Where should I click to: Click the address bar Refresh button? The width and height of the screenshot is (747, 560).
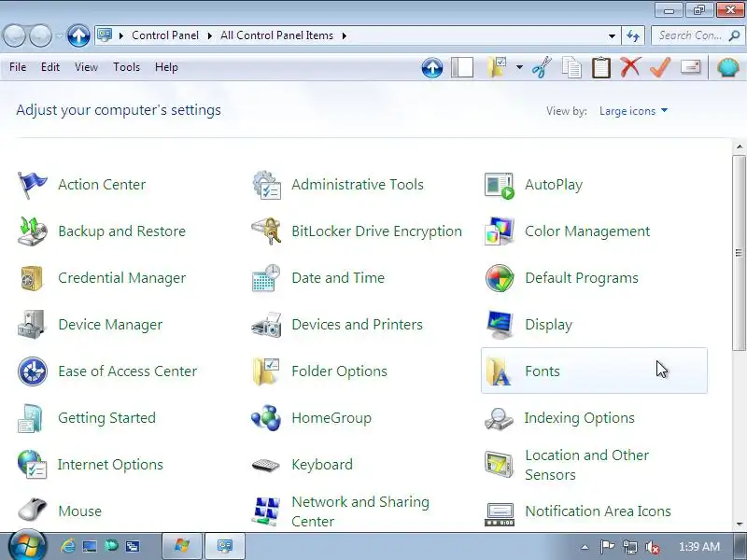pyautogui.click(x=633, y=35)
